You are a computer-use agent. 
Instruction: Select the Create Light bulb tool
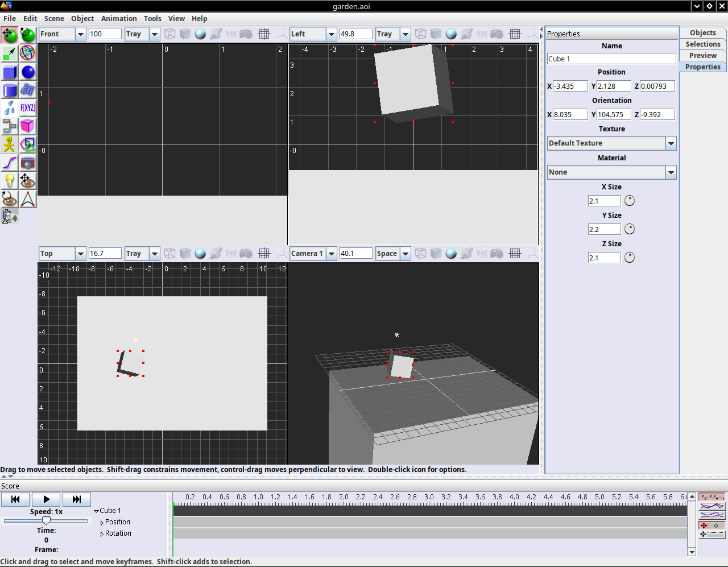pos(10,181)
